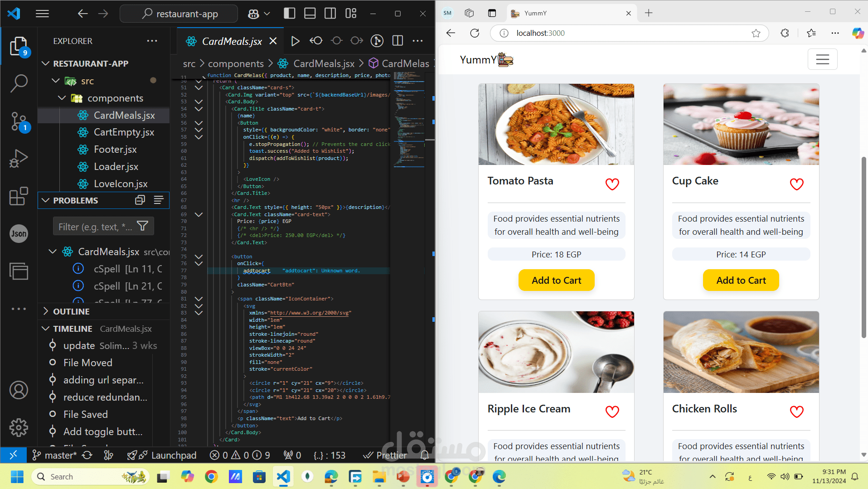This screenshot has width=868, height=489.
Task: Click the master branch in status bar
Action: 54,455
